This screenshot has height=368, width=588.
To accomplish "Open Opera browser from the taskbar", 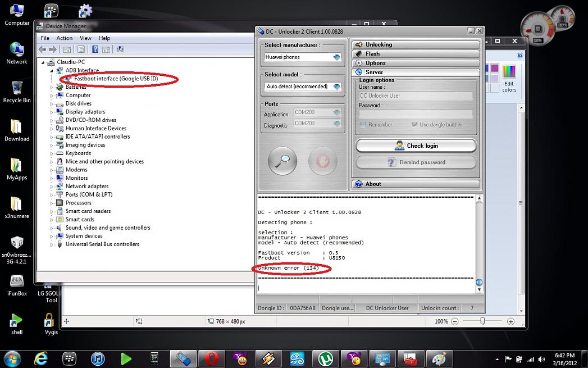I will 212,358.
